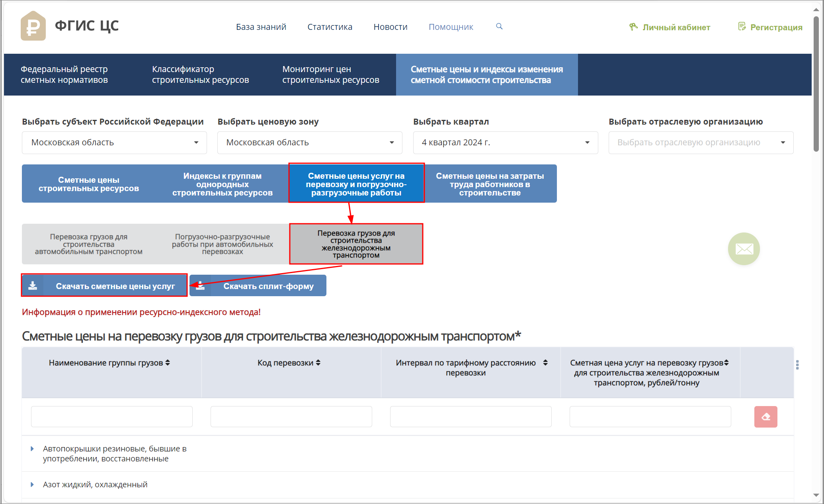824x504 pixels.
Task: Select Сметные цены строительных ресурсов tab
Action: (89, 184)
